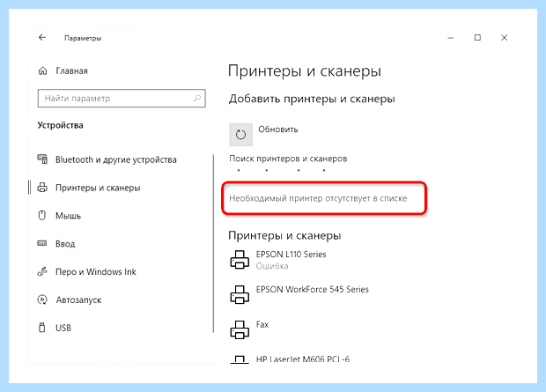Open Принтеры и сканеры sidebar section

98,189
